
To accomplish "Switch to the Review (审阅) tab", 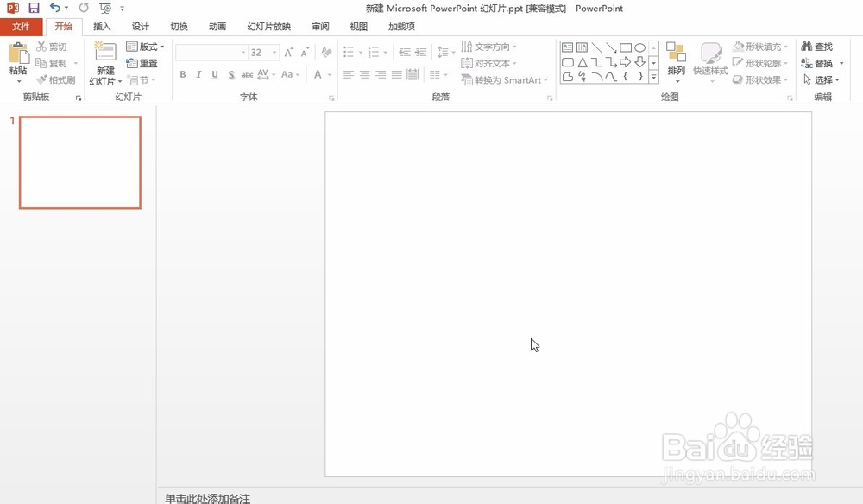I will [x=320, y=27].
